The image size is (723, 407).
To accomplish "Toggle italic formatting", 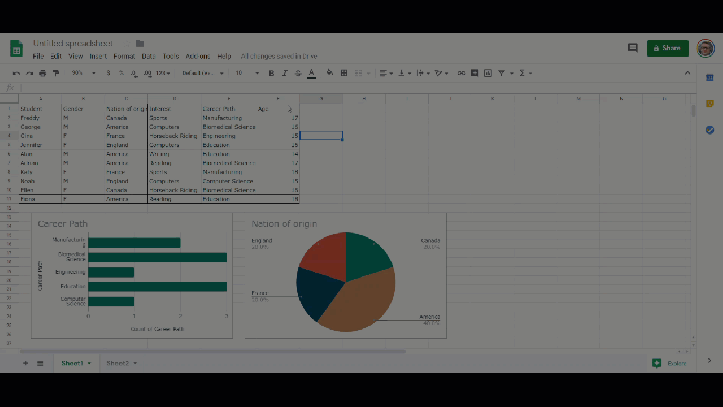I will [x=285, y=73].
